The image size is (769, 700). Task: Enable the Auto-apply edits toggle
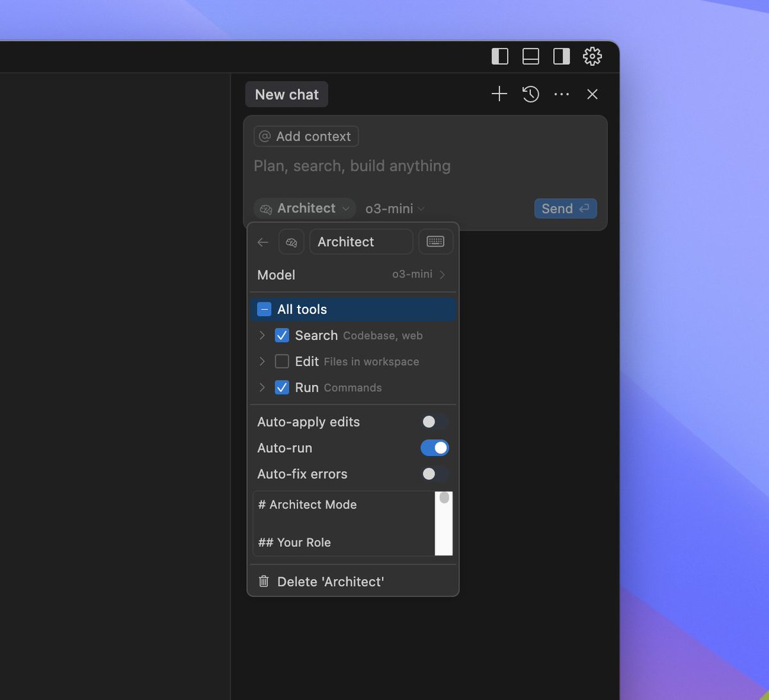pos(434,421)
